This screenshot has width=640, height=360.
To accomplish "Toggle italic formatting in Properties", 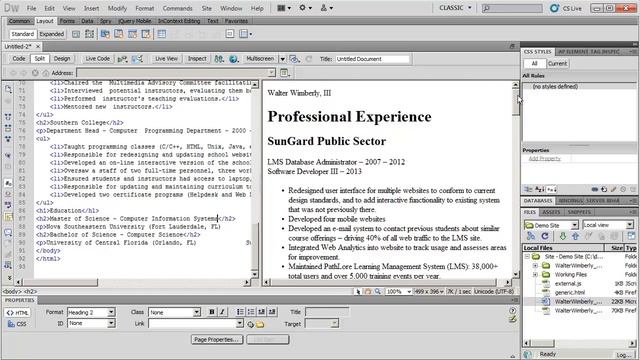I will pos(222,312).
